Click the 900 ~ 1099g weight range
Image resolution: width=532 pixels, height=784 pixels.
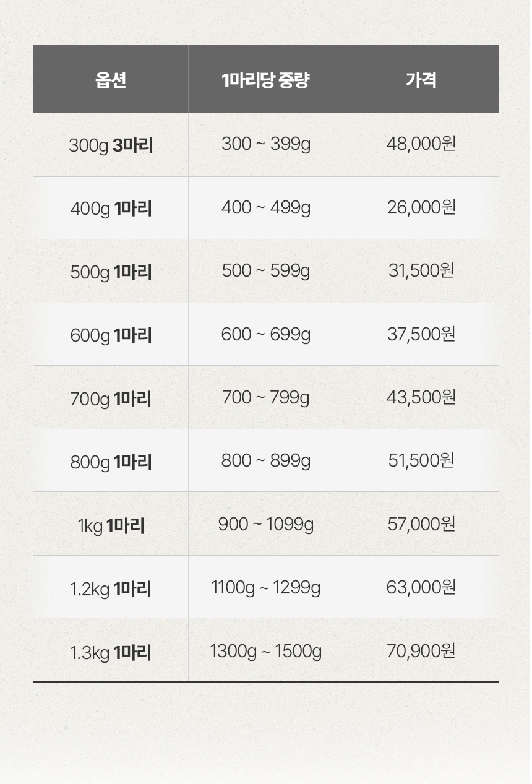pos(266,525)
